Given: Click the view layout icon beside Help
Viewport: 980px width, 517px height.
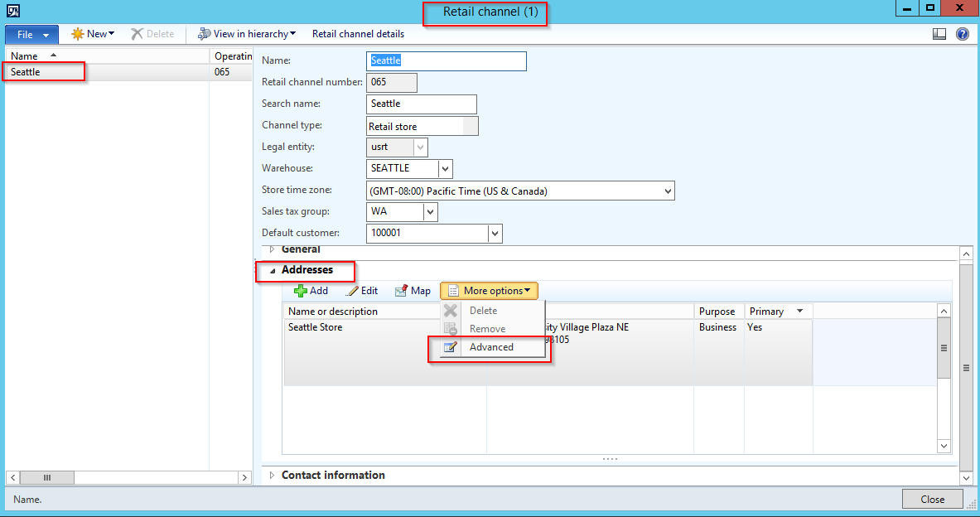Looking at the screenshot, I should coord(939,34).
